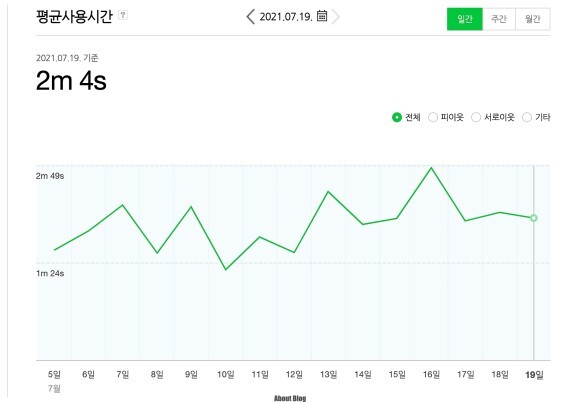Click the 8일 x-axis label

157,375
